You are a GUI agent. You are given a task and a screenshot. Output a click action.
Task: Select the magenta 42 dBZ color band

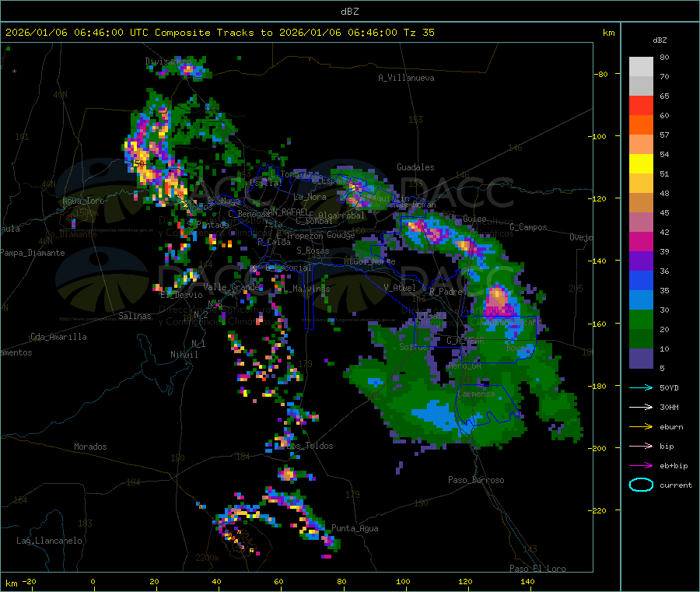click(x=641, y=241)
